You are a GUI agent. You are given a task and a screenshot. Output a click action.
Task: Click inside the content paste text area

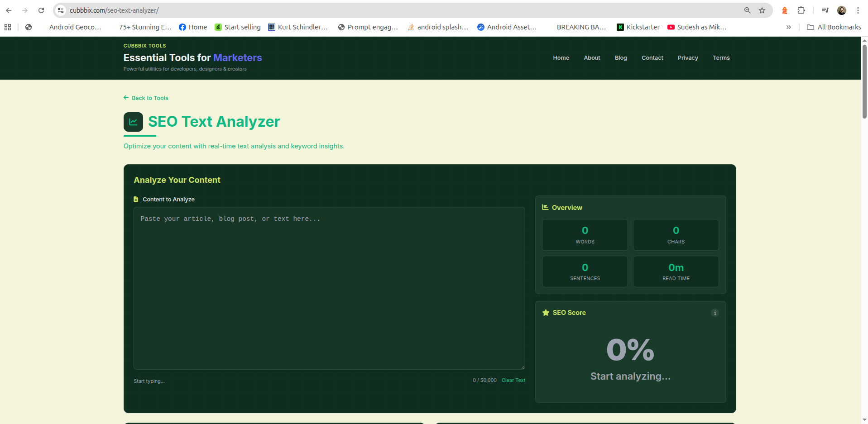pyautogui.click(x=329, y=288)
